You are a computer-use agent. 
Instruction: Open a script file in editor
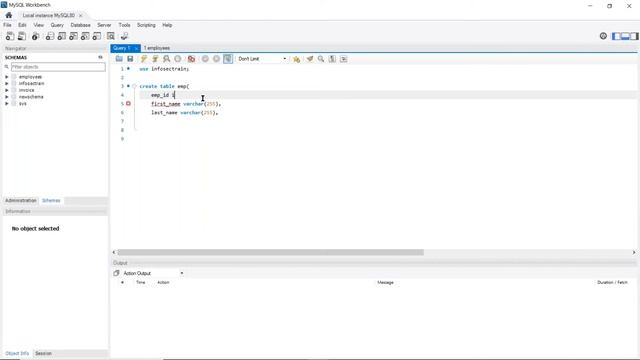[x=119, y=59]
